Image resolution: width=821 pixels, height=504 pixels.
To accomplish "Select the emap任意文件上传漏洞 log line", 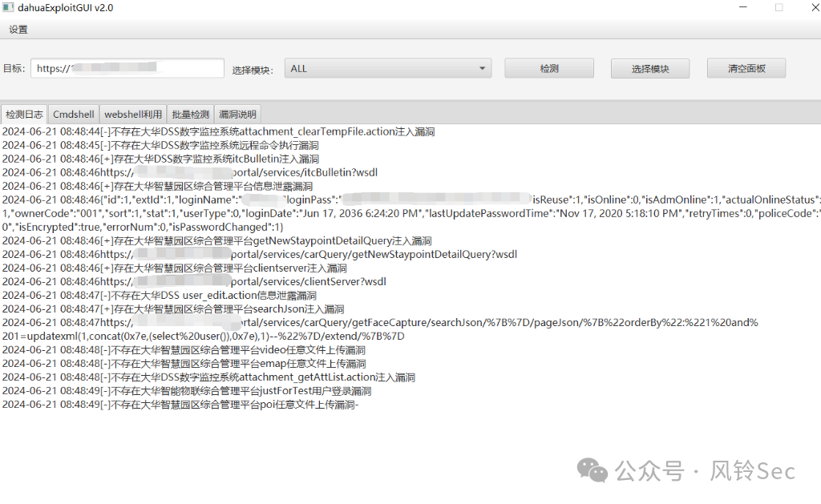I will pyautogui.click(x=184, y=363).
